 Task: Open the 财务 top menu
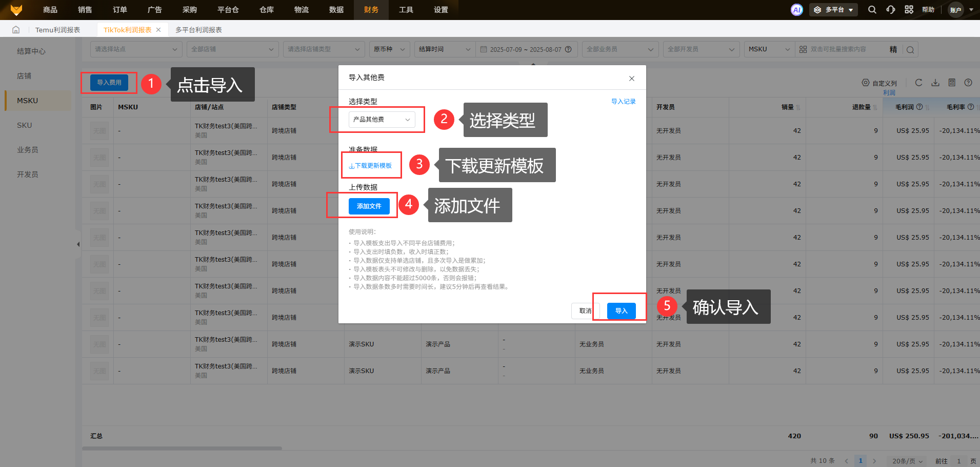371,10
